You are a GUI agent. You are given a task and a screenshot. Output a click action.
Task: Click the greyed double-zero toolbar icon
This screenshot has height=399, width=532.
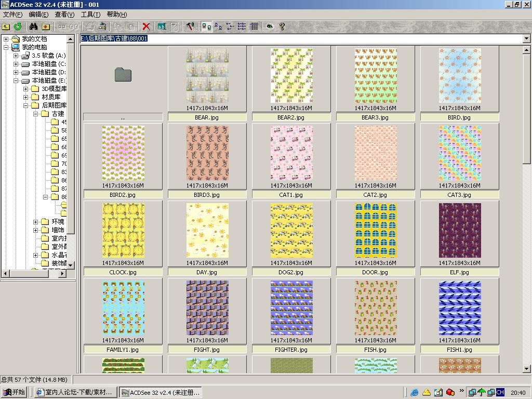point(74,26)
